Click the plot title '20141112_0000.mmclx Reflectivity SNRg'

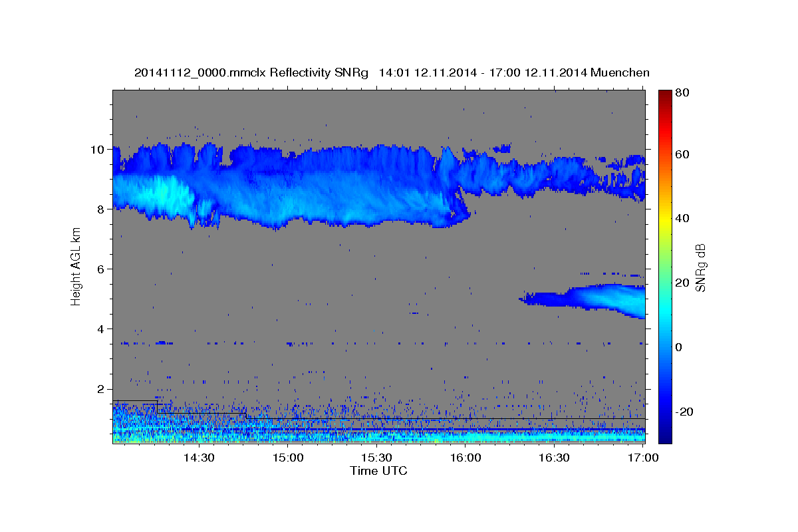[x=251, y=72]
